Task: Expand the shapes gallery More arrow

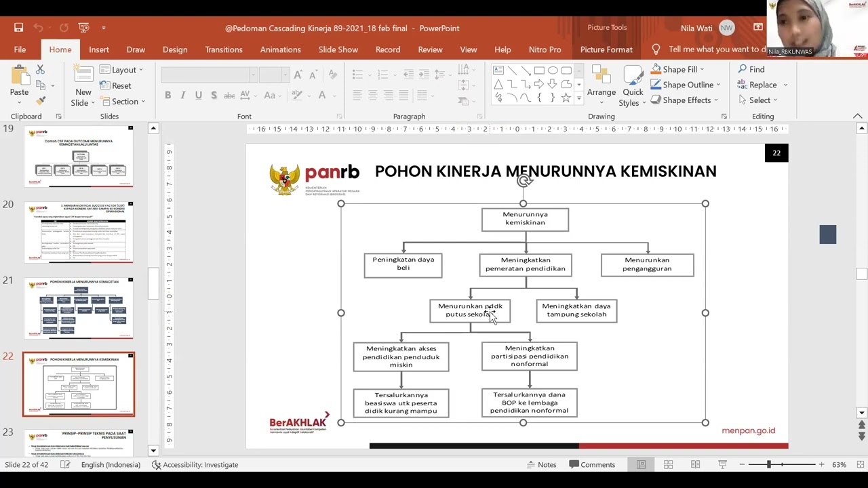Action: (578, 98)
